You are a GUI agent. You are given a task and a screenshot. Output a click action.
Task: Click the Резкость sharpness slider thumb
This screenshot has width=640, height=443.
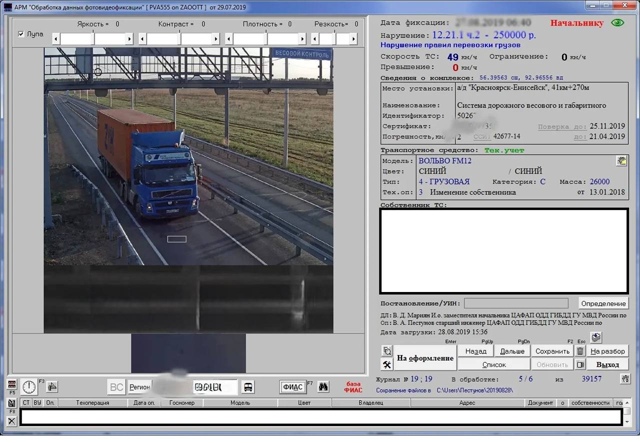click(x=336, y=39)
